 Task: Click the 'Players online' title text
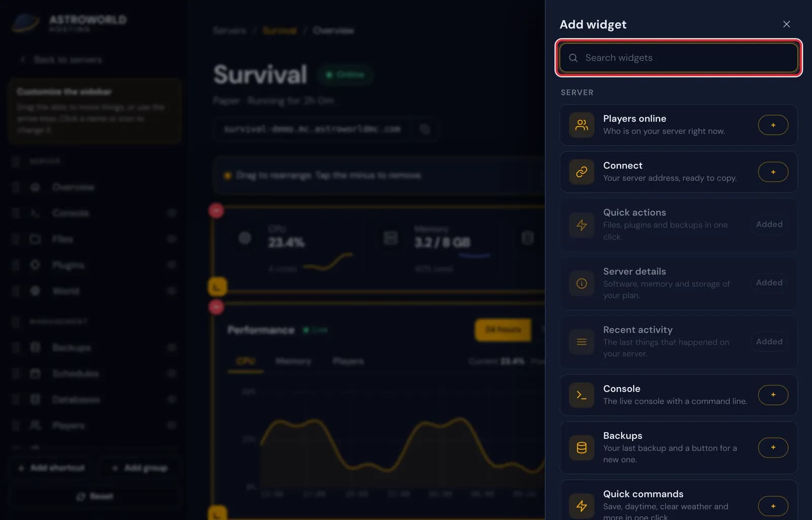[x=634, y=118]
